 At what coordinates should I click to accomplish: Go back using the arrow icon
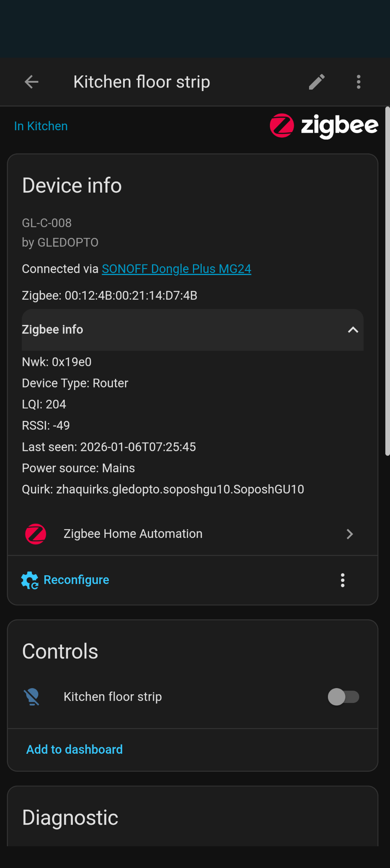click(32, 82)
